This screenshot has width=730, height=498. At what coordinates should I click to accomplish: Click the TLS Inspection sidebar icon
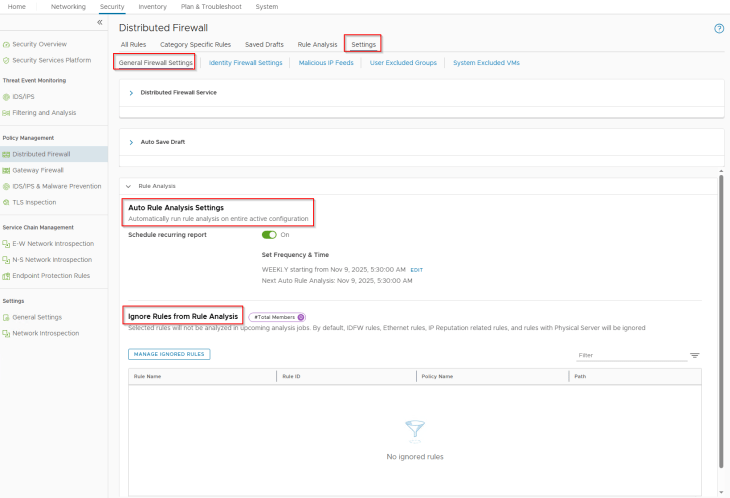pos(6,202)
